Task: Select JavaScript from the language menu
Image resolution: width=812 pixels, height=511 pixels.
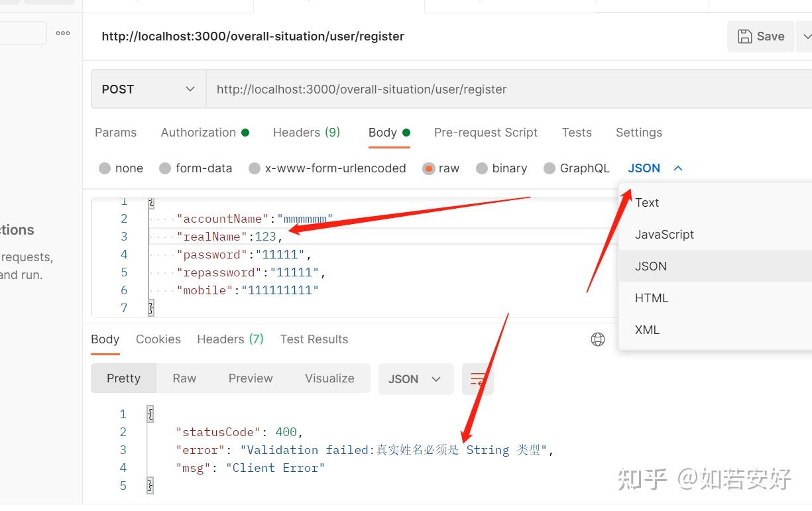Action: click(664, 234)
